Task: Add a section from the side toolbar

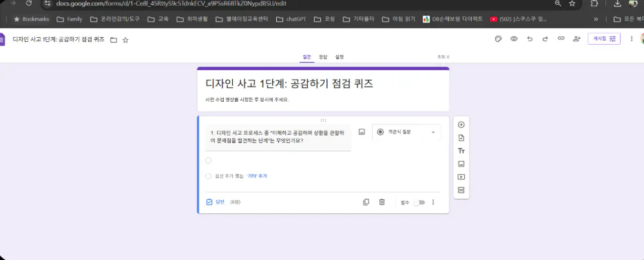Action: (x=461, y=191)
